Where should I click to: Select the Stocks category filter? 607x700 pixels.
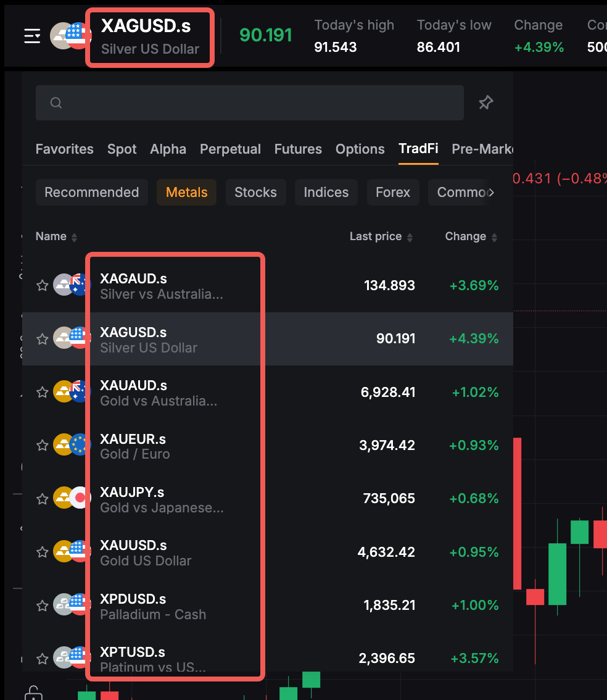tap(255, 193)
